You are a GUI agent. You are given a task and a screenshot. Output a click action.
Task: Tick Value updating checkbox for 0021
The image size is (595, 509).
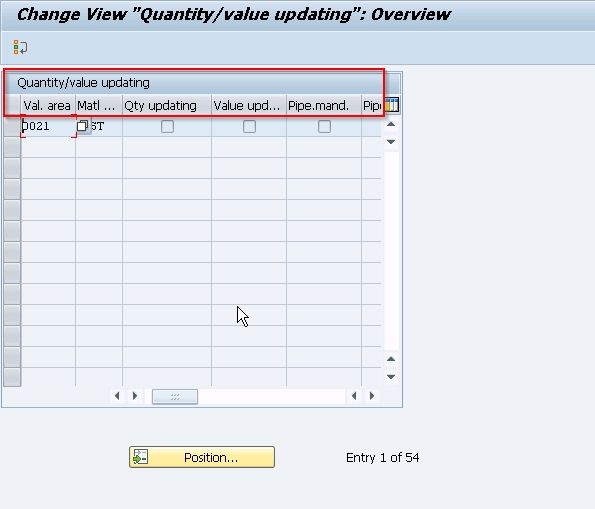[x=249, y=126]
